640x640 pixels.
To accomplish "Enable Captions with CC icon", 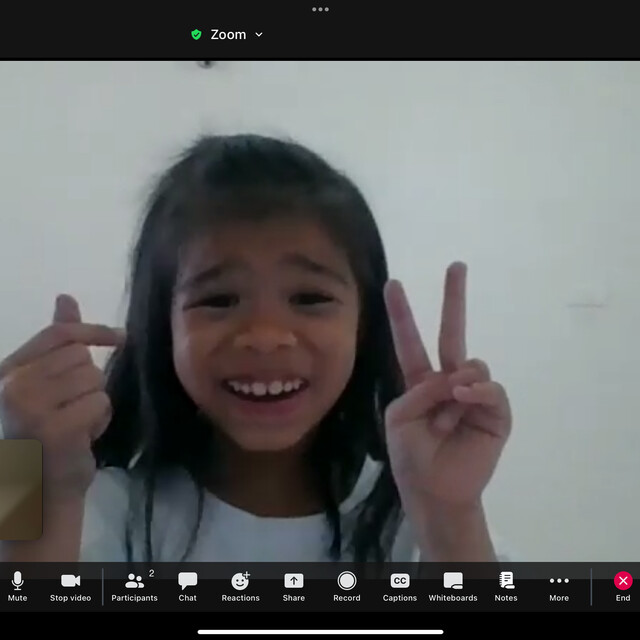I will click(x=400, y=587).
